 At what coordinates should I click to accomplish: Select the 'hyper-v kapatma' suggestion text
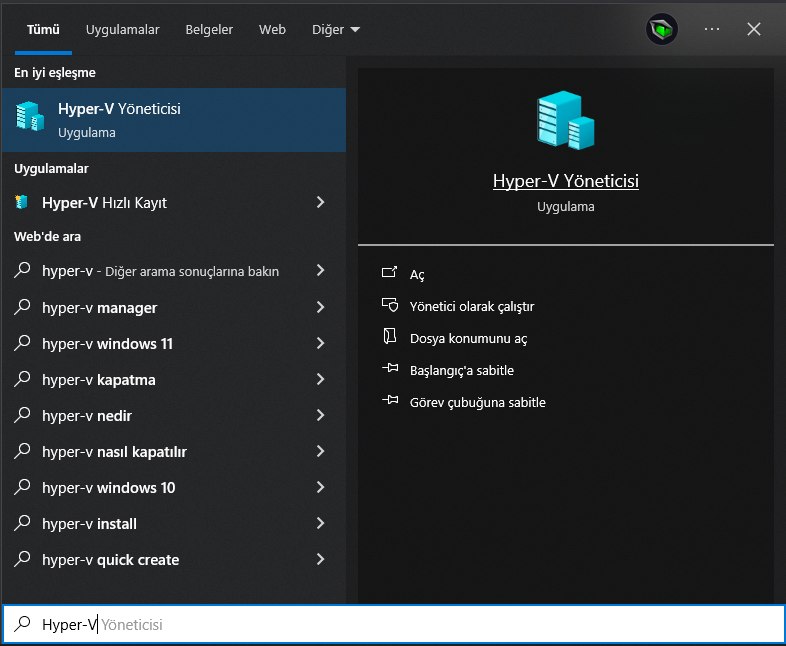(x=99, y=380)
